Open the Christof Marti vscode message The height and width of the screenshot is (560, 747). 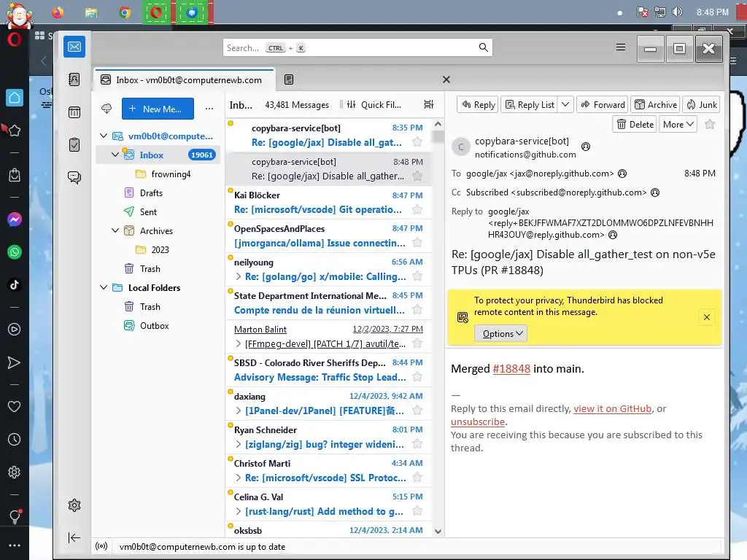(x=329, y=470)
